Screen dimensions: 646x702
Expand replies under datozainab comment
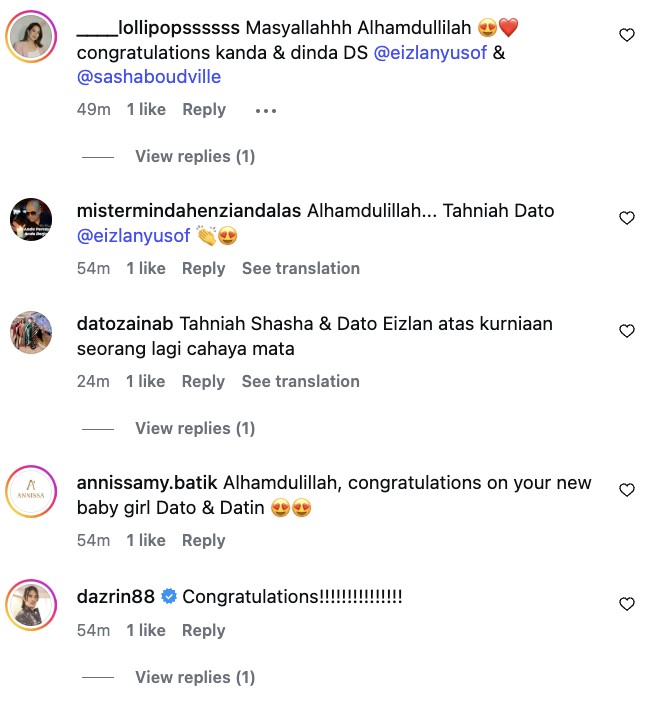[195, 428]
